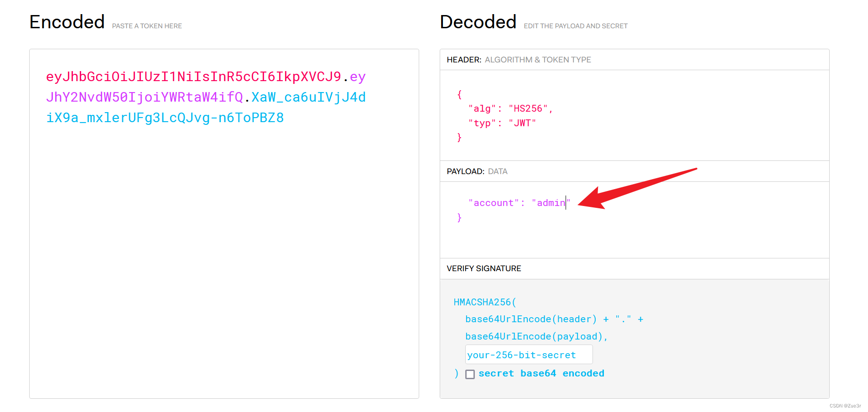Click the secret base64 encoded label
Image resolution: width=868 pixels, height=412 pixels.
pyautogui.click(x=541, y=373)
